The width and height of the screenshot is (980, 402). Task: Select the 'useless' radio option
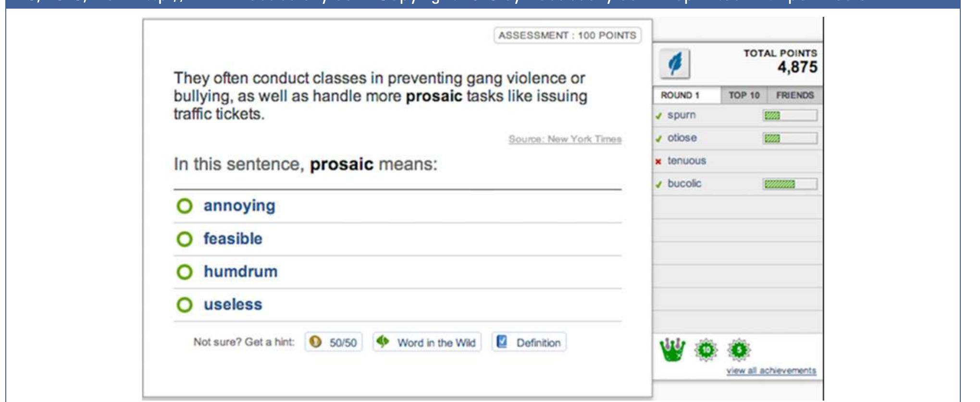coord(184,305)
